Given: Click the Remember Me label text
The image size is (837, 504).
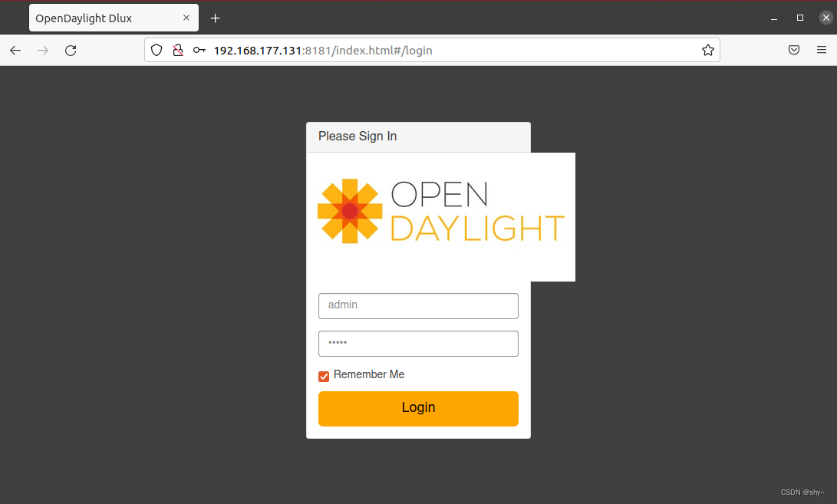Looking at the screenshot, I should click(369, 375).
